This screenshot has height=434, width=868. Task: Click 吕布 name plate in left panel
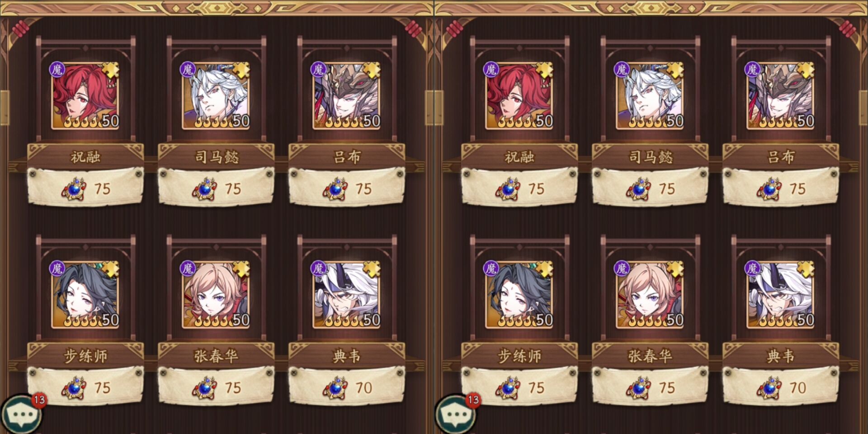[347, 156]
